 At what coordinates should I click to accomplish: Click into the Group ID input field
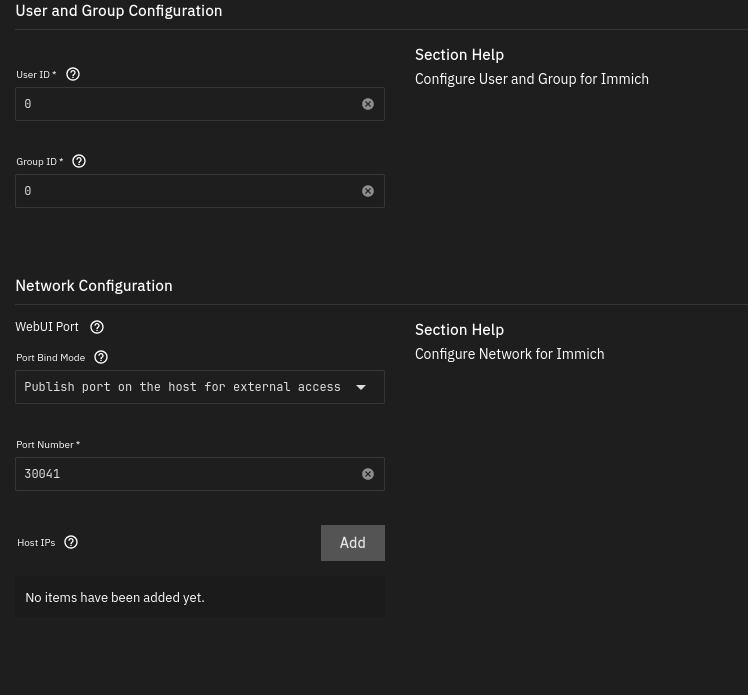pos(185,191)
